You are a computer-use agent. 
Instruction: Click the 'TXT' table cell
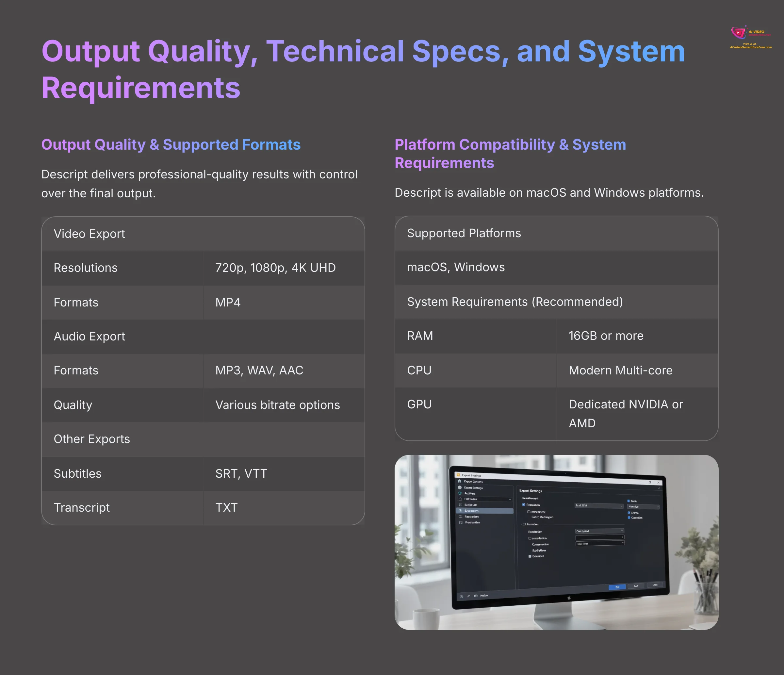(x=284, y=507)
